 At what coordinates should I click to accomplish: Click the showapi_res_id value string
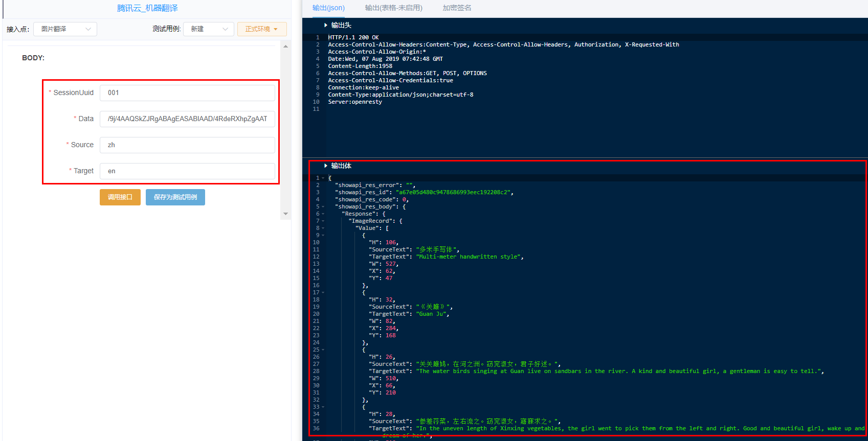tap(454, 193)
